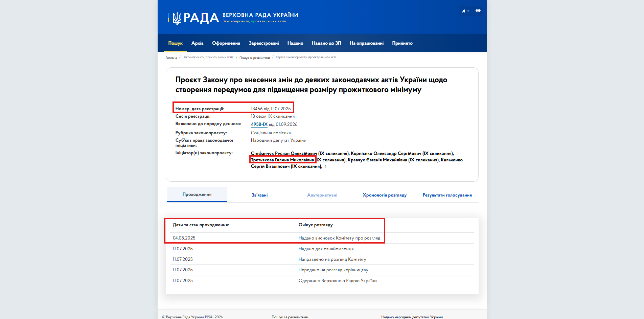The image size is (644, 319).
Task: Follow Законопроекти, проекти інших актів breadcrumb
Action: 208,57
